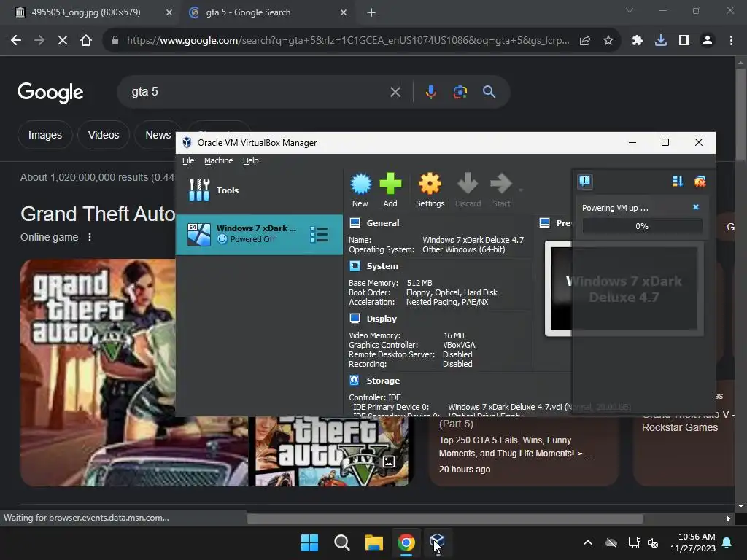Click the Google search magnifier button
This screenshot has height=560, width=747.
tap(489, 91)
